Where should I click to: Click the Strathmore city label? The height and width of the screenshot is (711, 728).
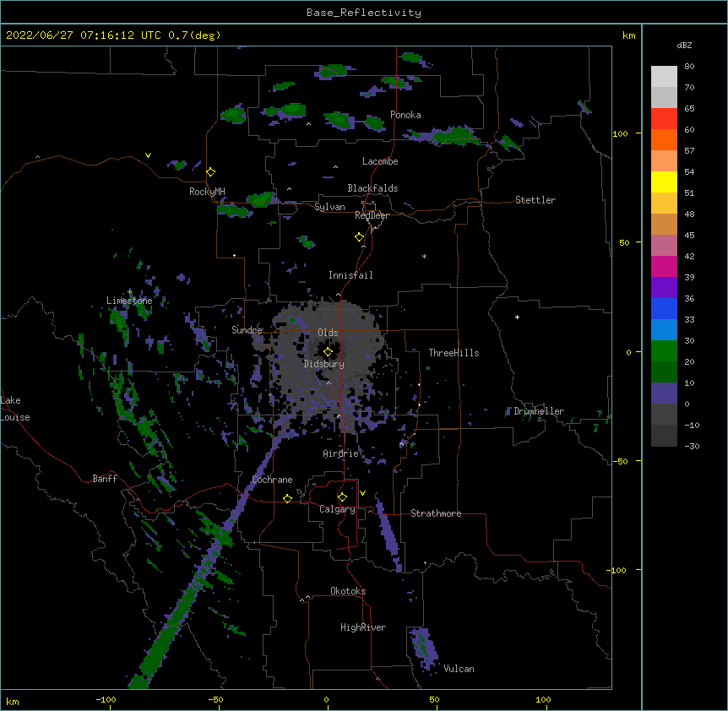[x=436, y=513]
